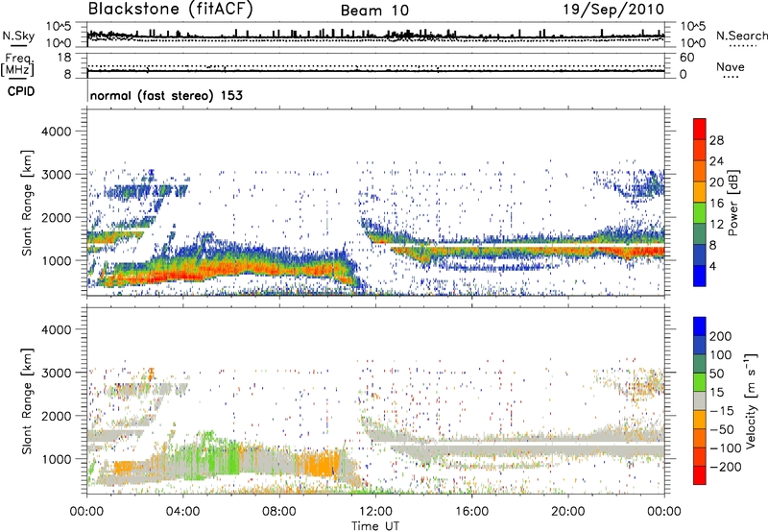Click the 'N.Sky' legend label
This screenshot has width=768, height=532.
pos(18,36)
